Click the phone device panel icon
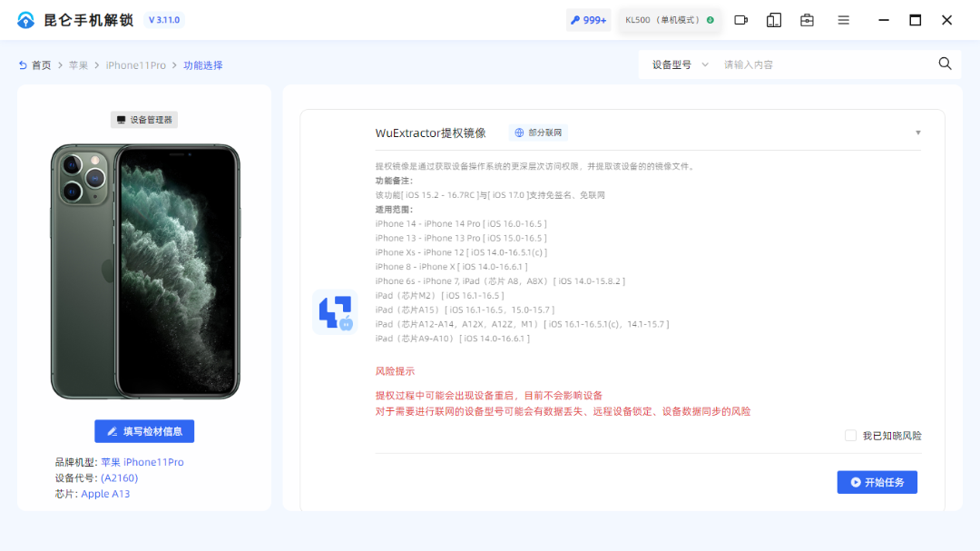 (774, 20)
